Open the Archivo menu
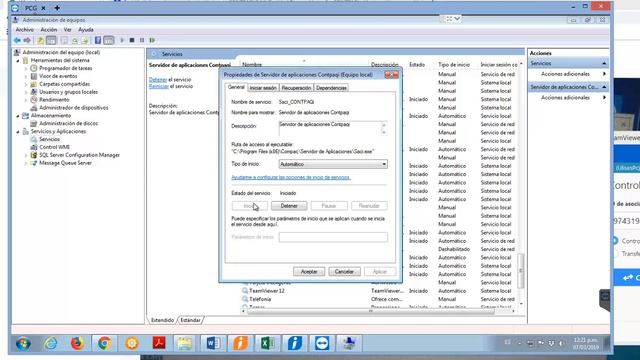Image resolution: width=640 pixels, height=360 pixels. pyautogui.click(x=24, y=30)
